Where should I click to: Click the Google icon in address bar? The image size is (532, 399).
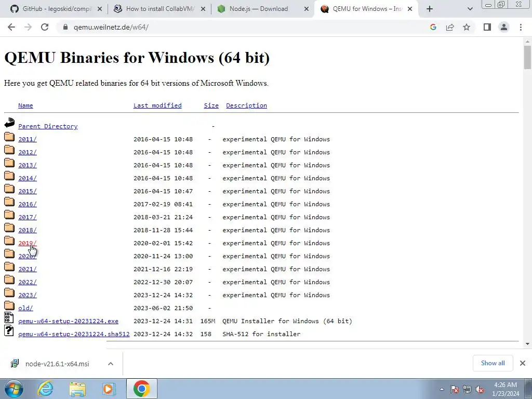(x=433, y=27)
